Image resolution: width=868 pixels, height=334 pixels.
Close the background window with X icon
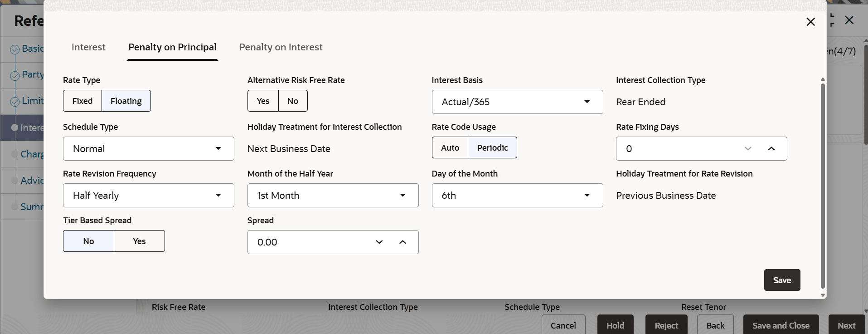[x=849, y=20]
